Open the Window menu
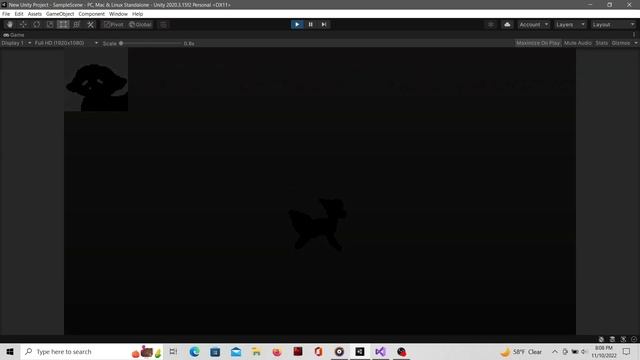The width and height of the screenshot is (640, 360). click(118, 14)
